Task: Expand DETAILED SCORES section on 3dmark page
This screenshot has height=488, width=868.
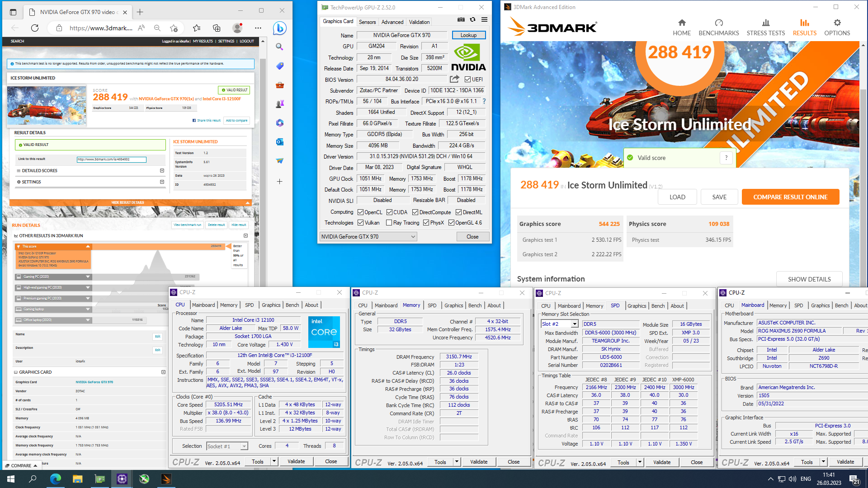Action: 162,171
